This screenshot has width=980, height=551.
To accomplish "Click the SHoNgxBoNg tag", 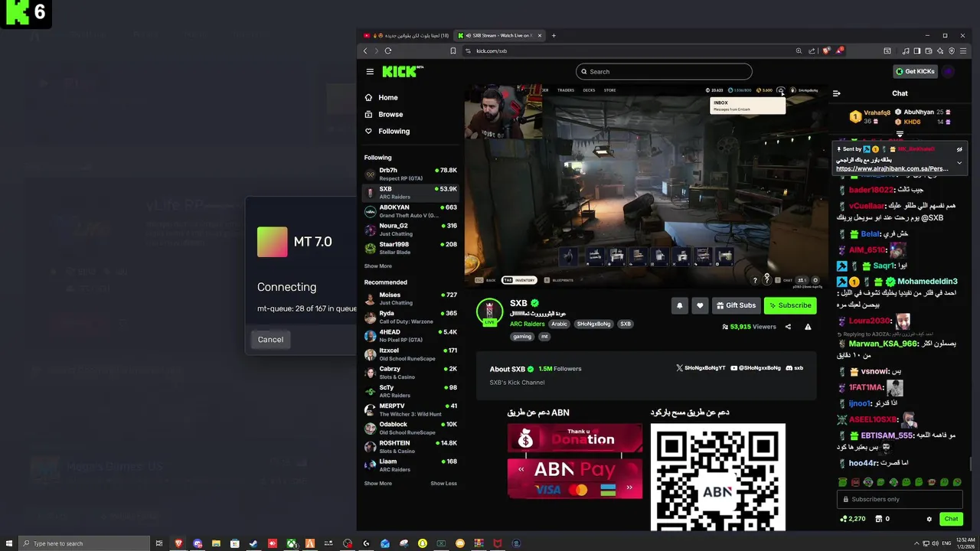I will click(x=593, y=324).
